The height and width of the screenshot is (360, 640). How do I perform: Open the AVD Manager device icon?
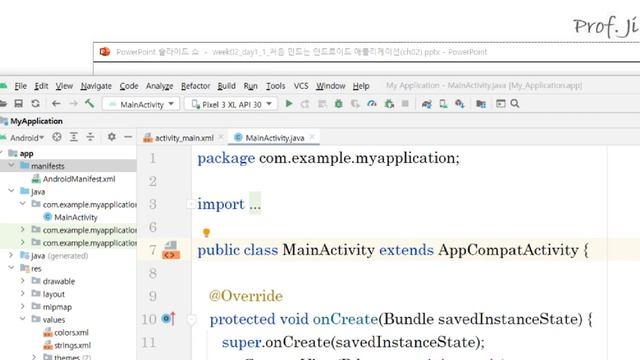click(443, 104)
